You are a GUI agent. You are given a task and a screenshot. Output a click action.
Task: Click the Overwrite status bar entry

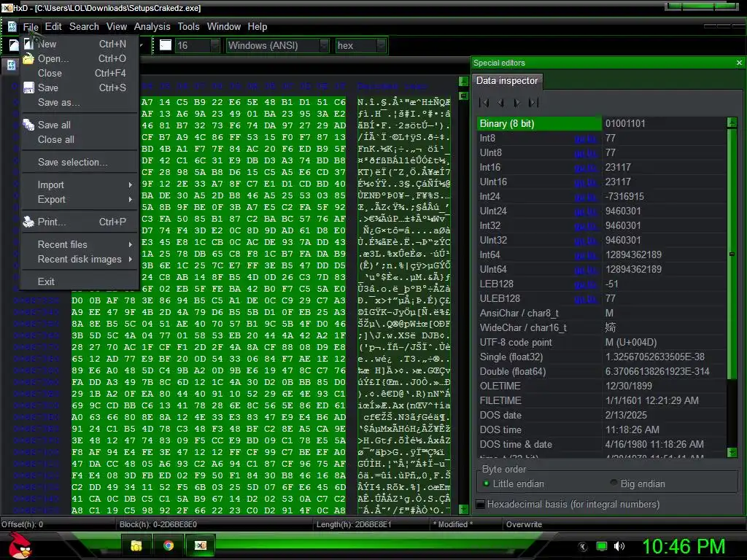click(524, 524)
